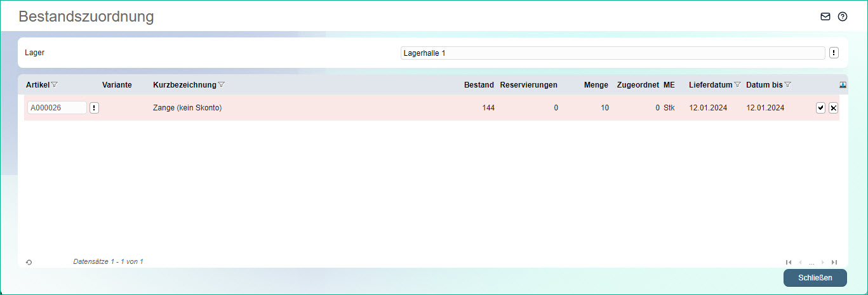Click the Bestand value 144
Screen dimensions: 868x295
point(488,108)
